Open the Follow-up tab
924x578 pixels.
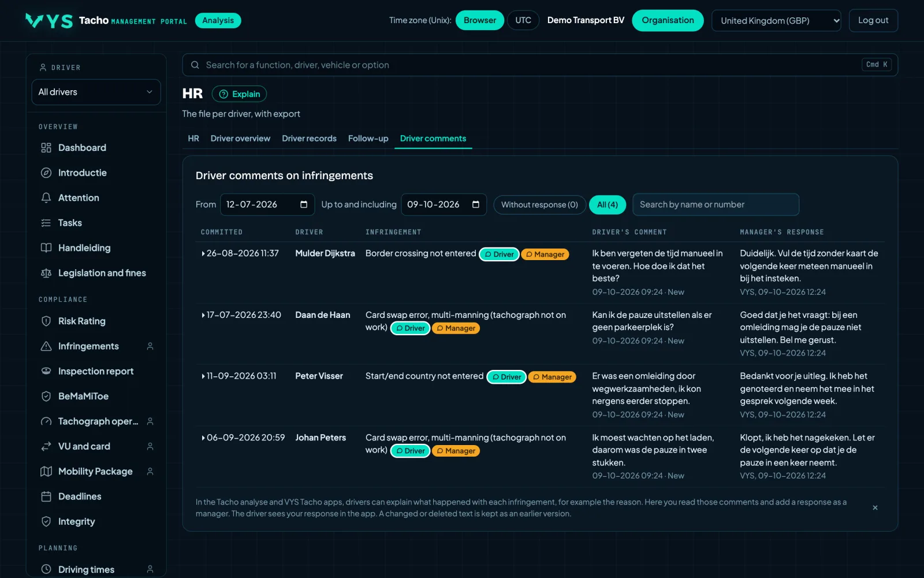[x=368, y=139]
